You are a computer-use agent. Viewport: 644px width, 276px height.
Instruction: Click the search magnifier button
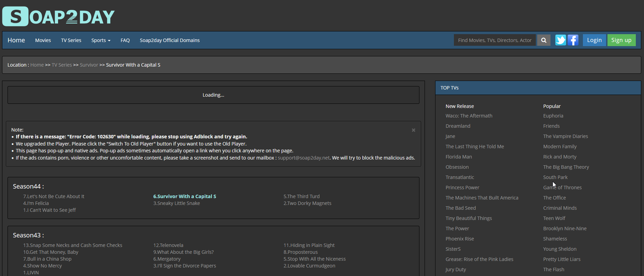[544, 40]
